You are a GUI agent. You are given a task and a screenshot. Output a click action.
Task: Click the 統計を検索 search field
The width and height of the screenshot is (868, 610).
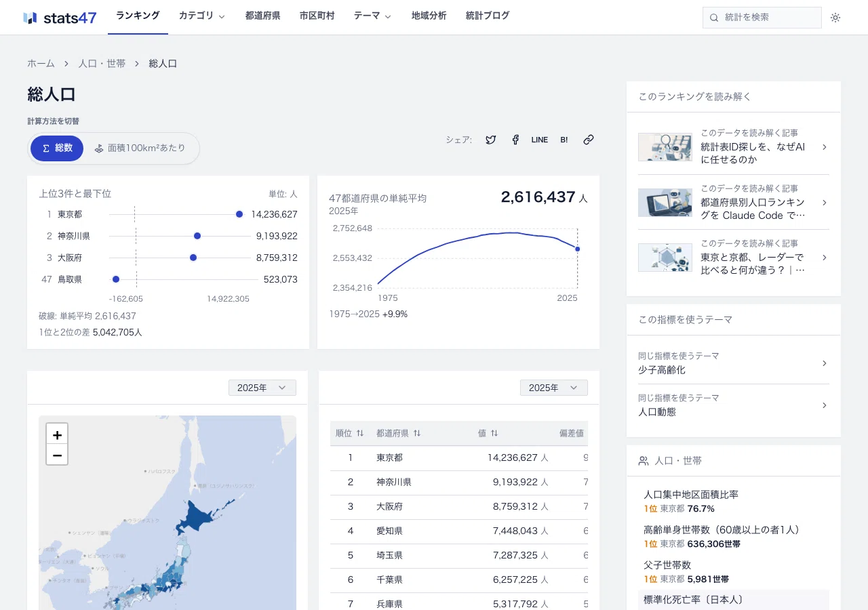pos(762,18)
